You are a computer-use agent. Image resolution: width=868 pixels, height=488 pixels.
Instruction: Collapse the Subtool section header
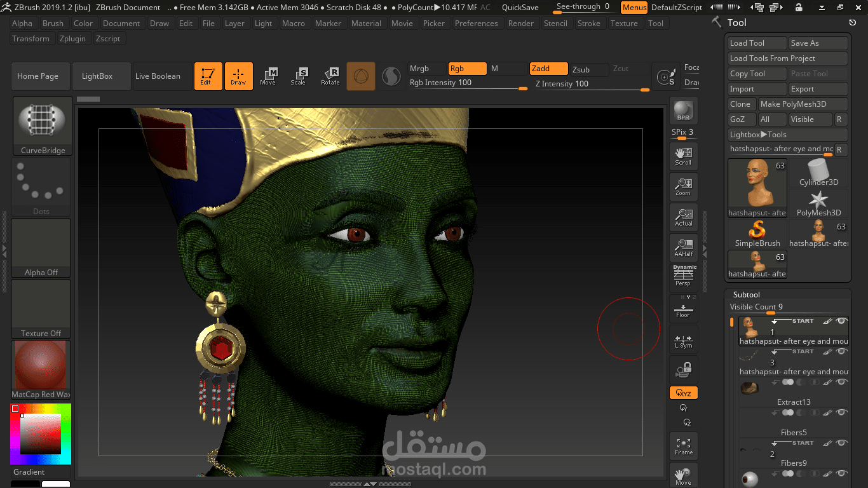(746, 295)
